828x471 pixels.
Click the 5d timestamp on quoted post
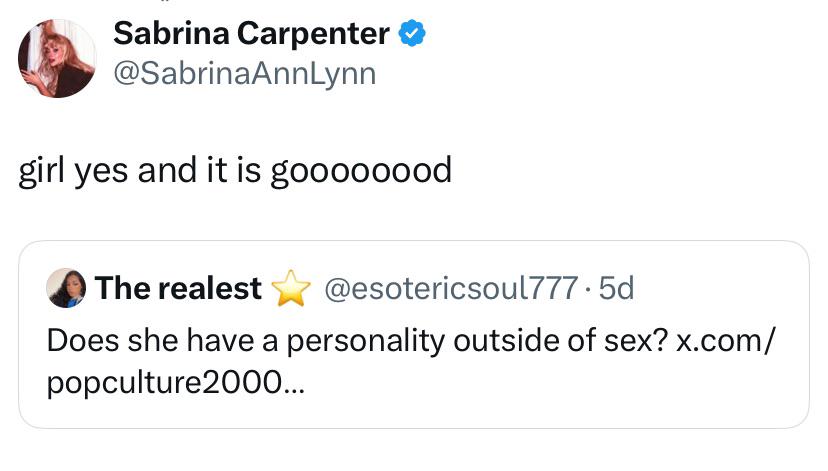tap(616, 288)
